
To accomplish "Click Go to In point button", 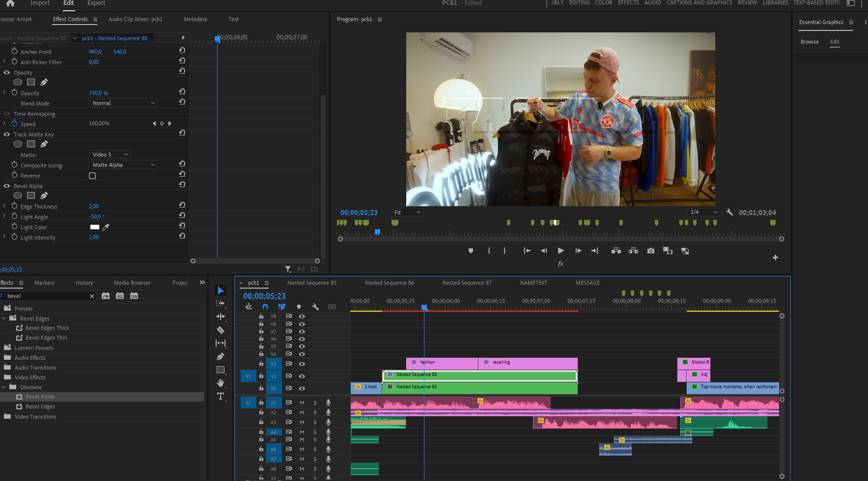I will pos(527,251).
